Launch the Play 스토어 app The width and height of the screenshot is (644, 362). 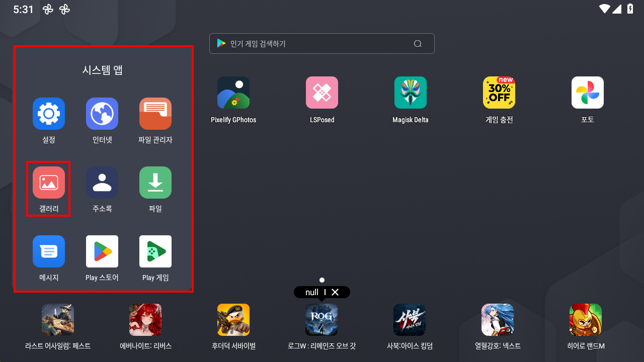coord(102,251)
